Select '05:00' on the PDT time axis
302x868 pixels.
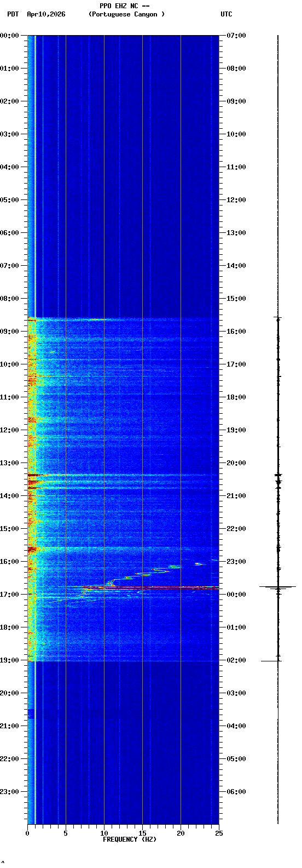(9, 200)
